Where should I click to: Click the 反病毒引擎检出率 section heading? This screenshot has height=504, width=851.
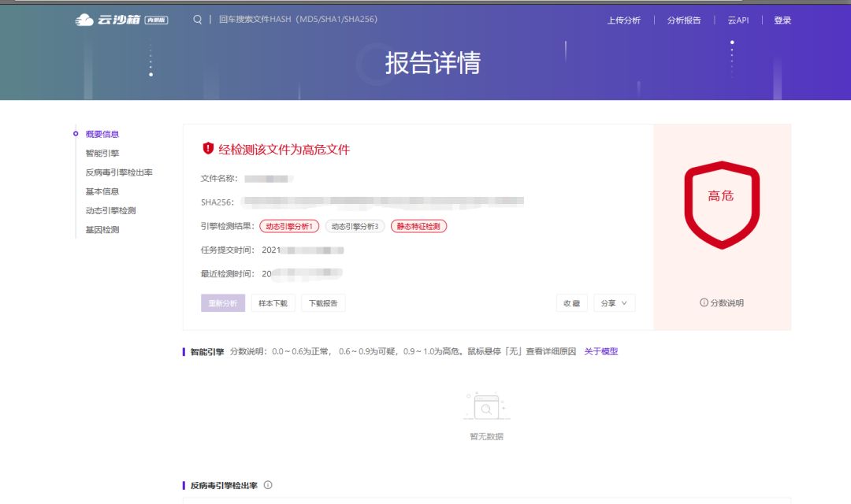click(224, 486)
